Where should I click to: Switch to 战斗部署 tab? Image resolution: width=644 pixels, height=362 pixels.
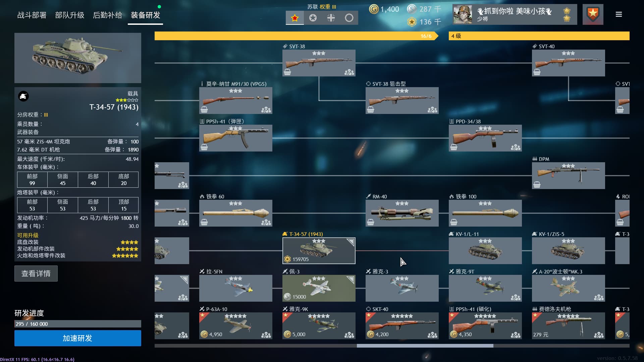[x=32, y=15]
